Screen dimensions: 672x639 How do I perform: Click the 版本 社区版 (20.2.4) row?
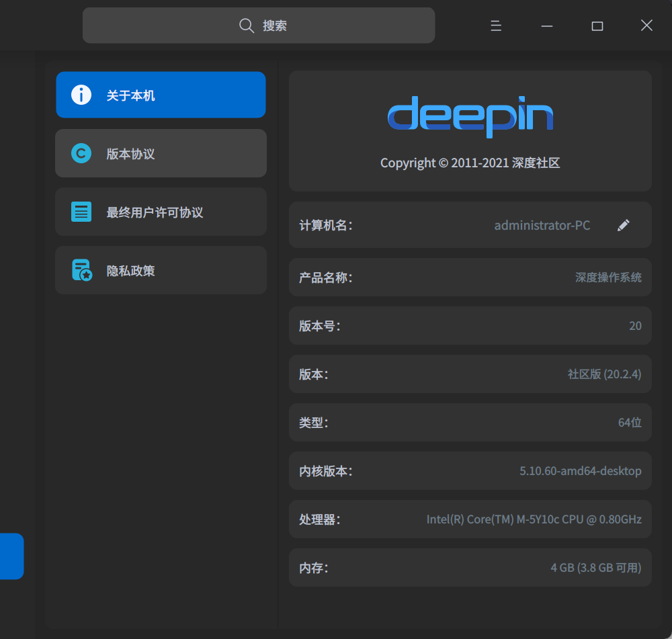[x=470, y=374]
